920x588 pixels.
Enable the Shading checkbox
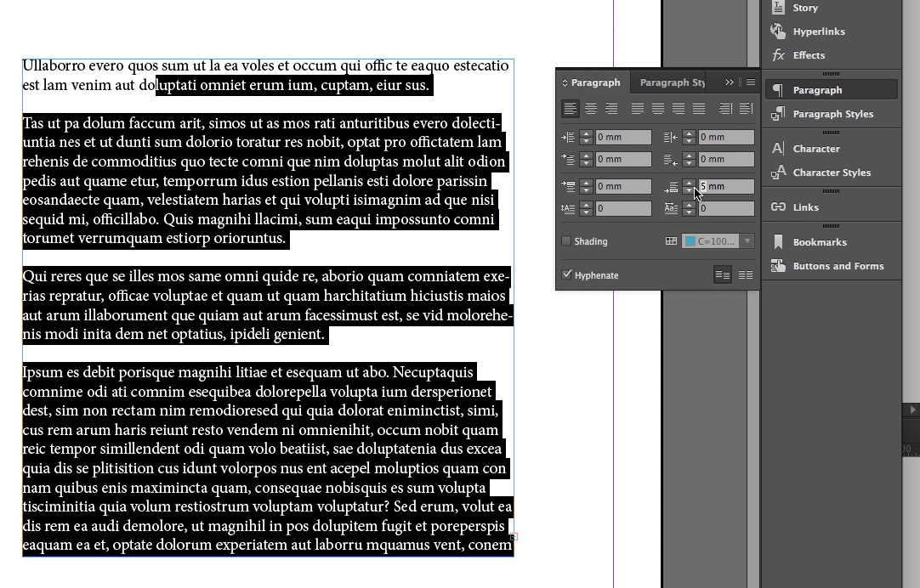tap(566, 240)
